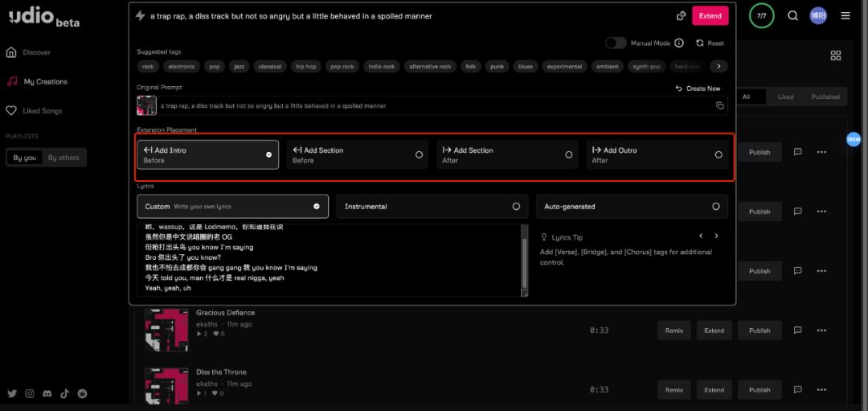Click the Manual Mode info icon
Screen dimensions: 868x411
pyautogui.click(x=678, y=43)
